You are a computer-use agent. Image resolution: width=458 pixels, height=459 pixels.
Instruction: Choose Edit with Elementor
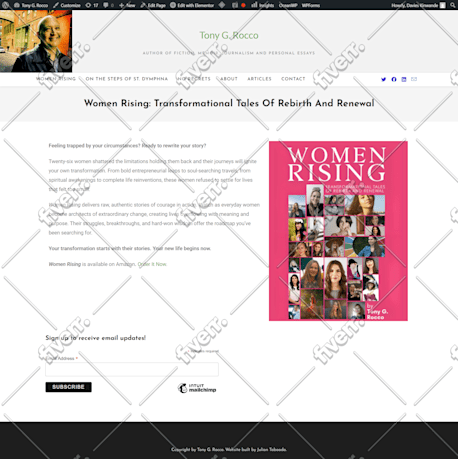pyautogui.click(x=192, y=5)
